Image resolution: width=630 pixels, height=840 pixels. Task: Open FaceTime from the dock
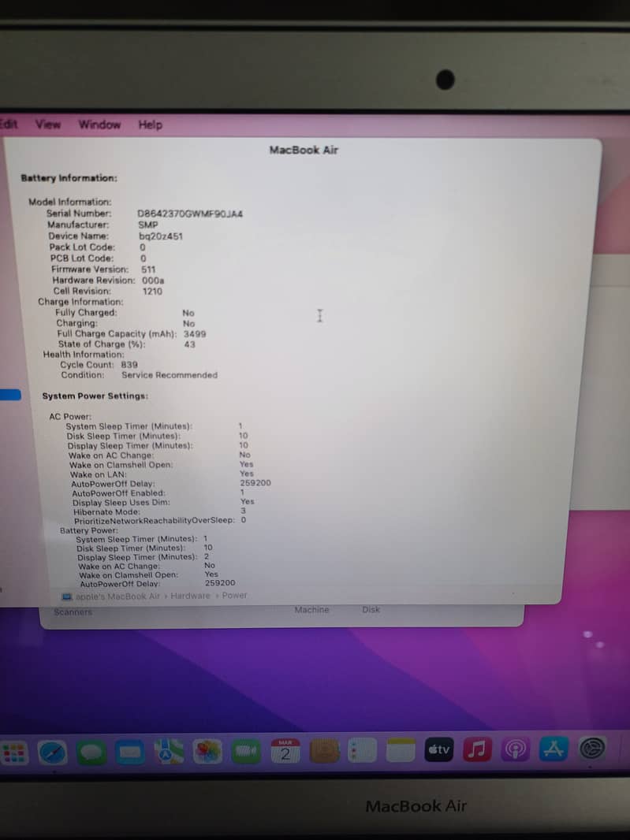tap(246, 753)
